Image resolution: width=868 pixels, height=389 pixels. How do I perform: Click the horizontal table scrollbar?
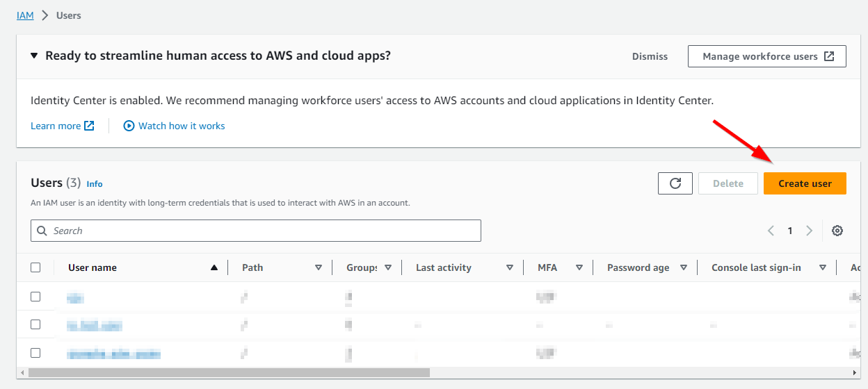pyautogui.click(x=229, y=373)
